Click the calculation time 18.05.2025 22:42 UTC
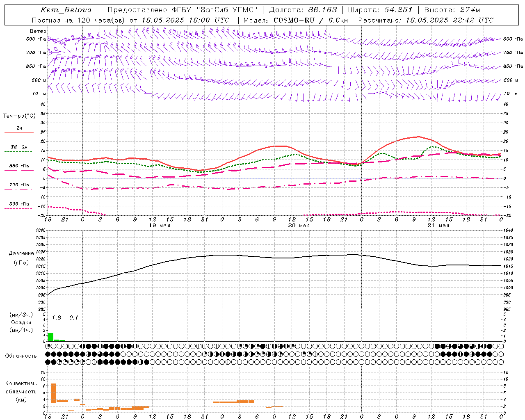Viewport: 525px width, 420px height. click(x=450, y=20)
